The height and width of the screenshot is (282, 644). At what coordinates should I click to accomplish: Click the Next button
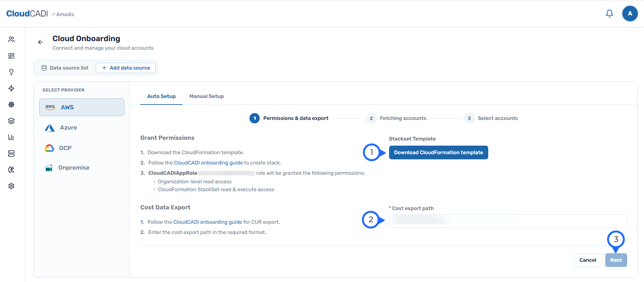(616, 260)
